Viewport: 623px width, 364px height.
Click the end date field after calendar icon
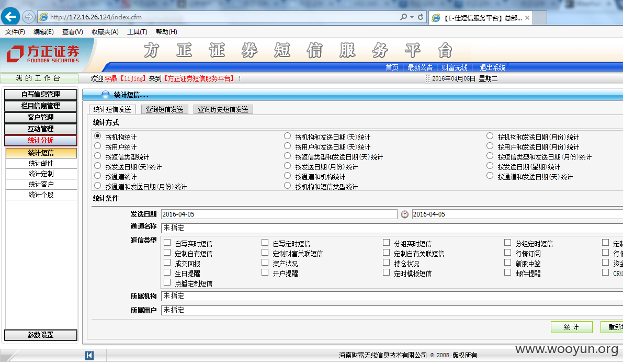point(517,214)
